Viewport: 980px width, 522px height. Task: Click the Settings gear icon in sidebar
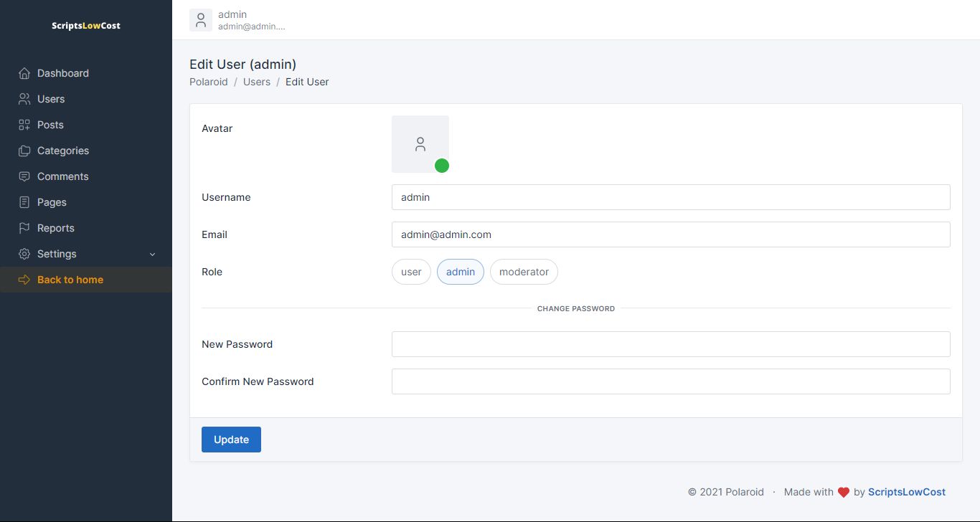[24, 254]
